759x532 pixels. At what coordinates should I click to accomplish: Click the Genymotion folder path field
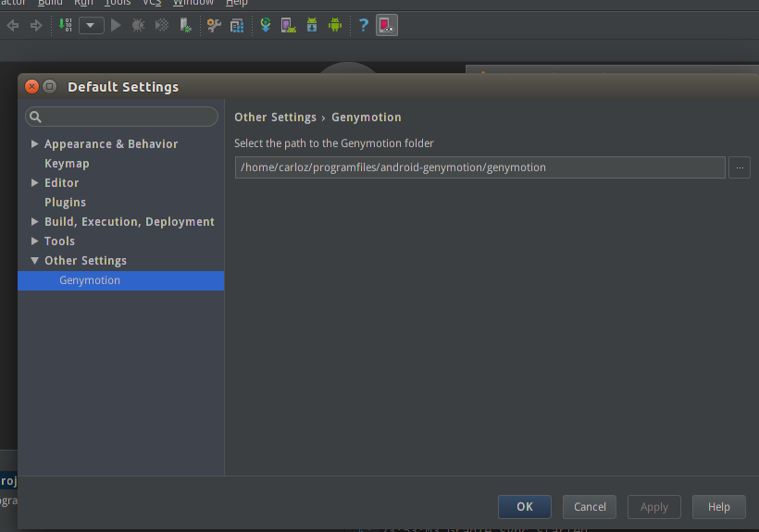click(479, 167)
